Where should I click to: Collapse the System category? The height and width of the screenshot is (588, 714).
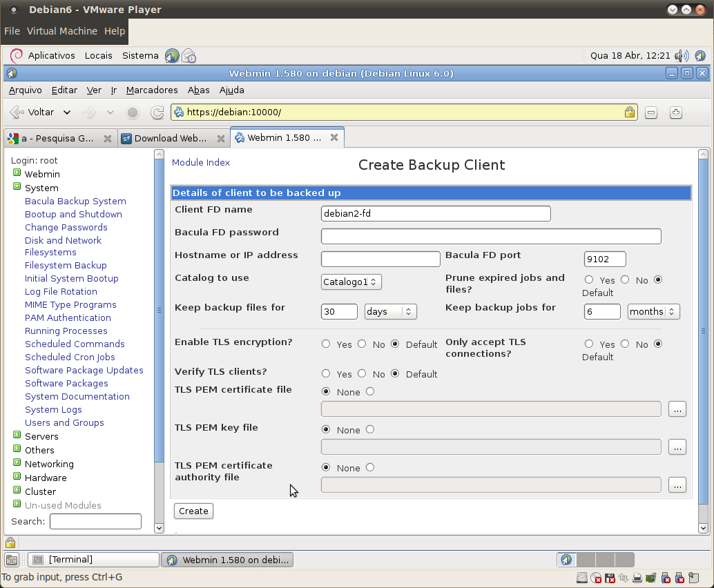click(17, 186)
